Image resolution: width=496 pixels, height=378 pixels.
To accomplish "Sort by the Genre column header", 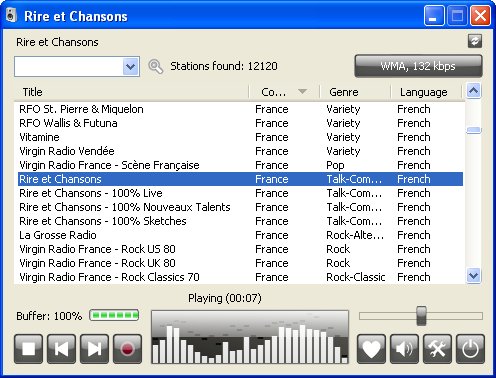I will [355, 92].
